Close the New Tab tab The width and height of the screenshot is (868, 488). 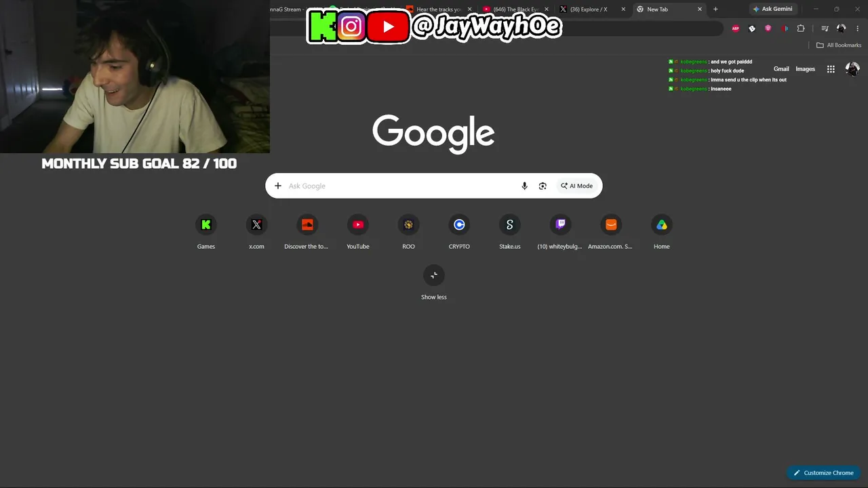(x=700, y=9)
